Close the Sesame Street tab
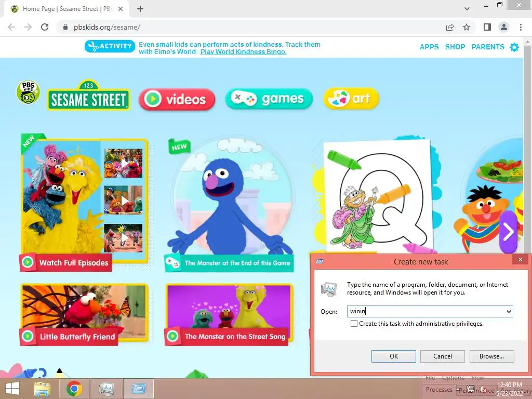This screenshot has width=532, height=399. click(121, 9)
